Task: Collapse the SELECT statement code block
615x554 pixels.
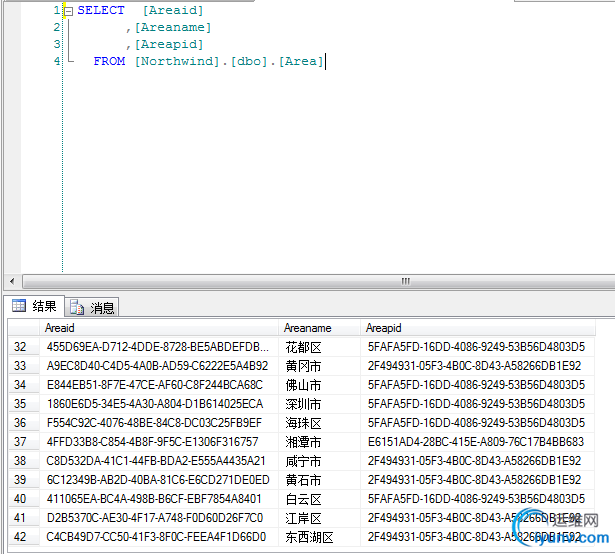Action: click(69, 11)
